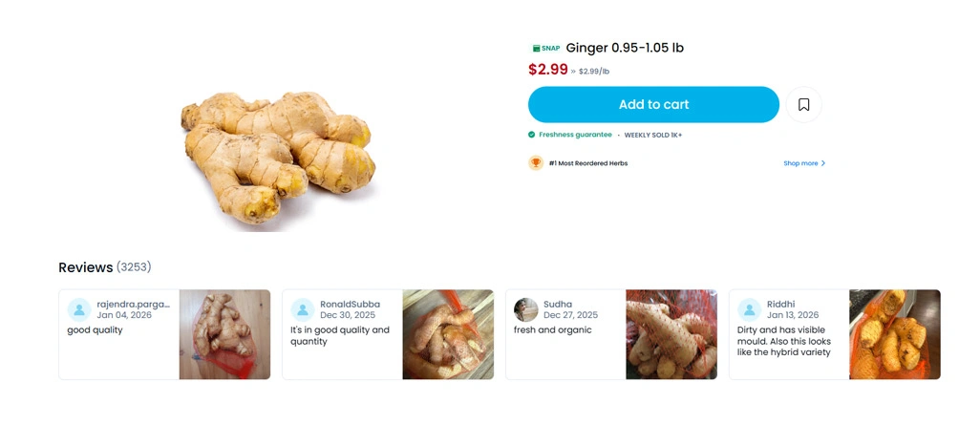The image size is (980, 445).
Task: View Sudha's review photo
Action: 671,334
